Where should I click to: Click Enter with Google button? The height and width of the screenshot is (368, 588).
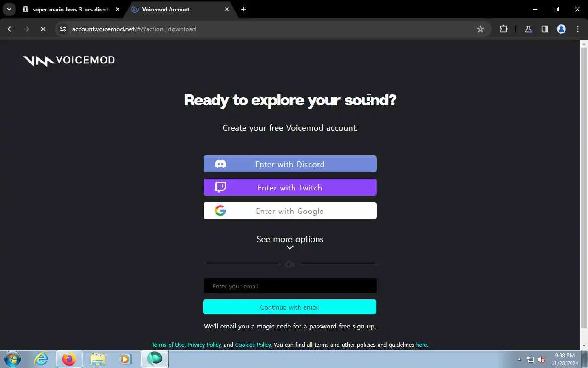(290, 211)
